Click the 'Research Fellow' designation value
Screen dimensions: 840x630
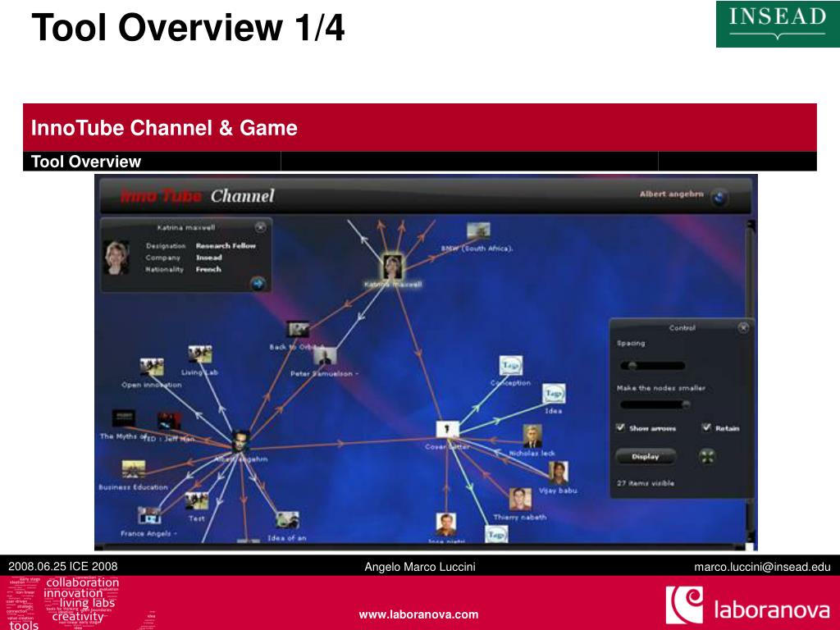226,246
